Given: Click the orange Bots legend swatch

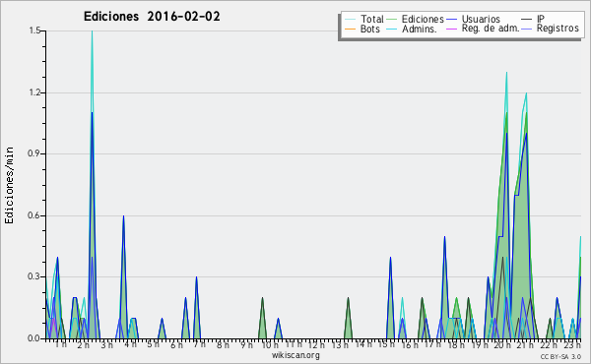Looking at the screenshot, I should pos(350,29).
